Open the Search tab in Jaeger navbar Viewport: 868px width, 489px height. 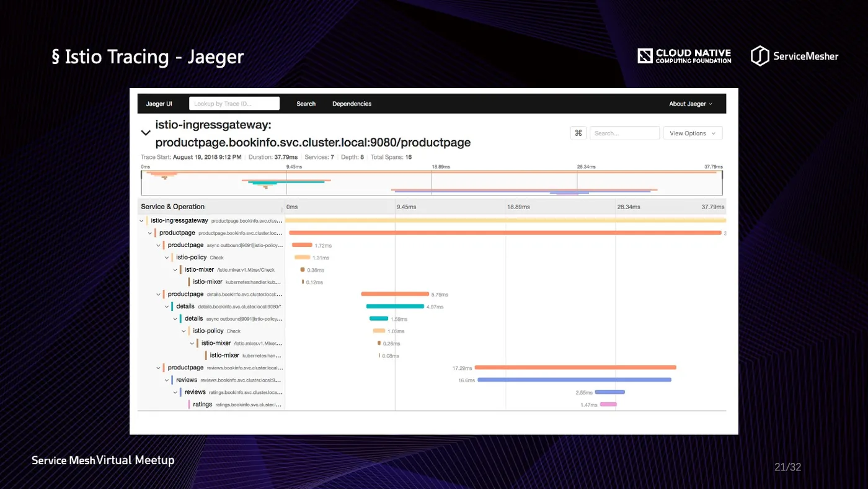coord(306,104)
